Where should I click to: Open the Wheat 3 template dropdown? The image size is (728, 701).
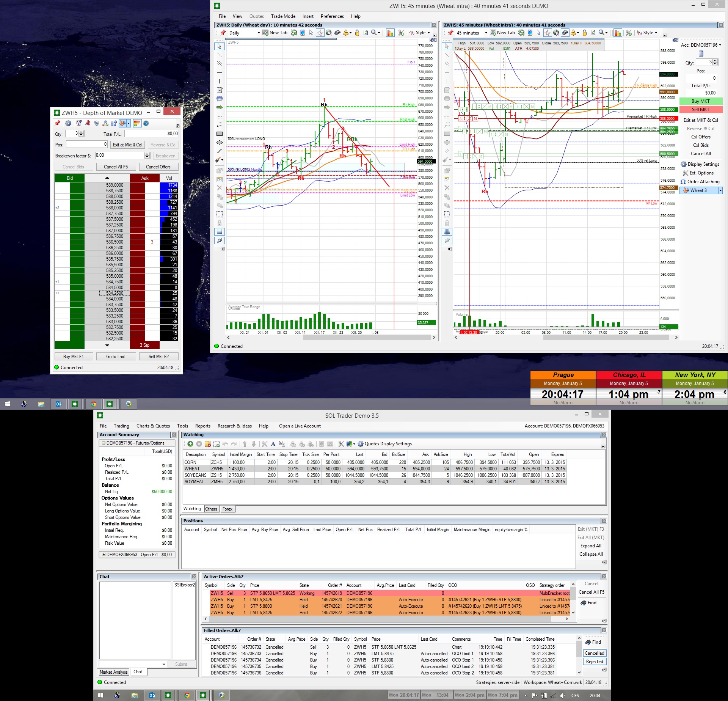pos(720,190)
